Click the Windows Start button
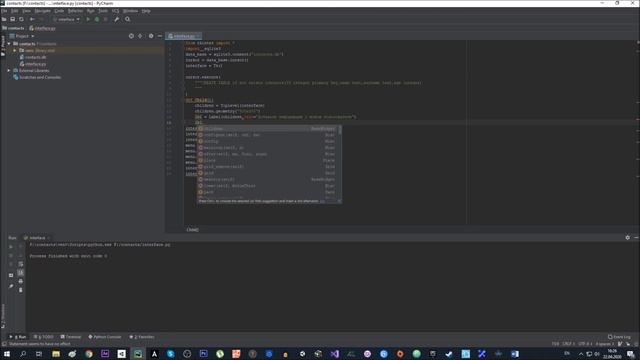The width and height of the screenshot is (640, 360). tap(7, 354)
